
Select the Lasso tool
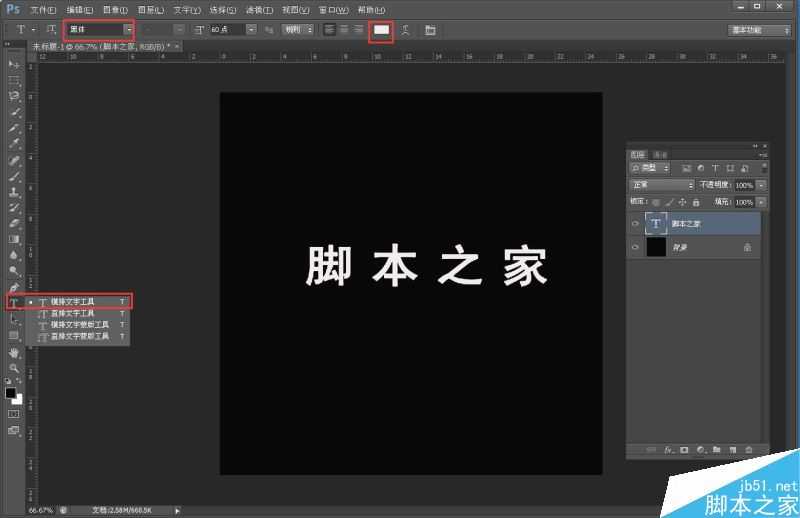click(x=14, y=96)
